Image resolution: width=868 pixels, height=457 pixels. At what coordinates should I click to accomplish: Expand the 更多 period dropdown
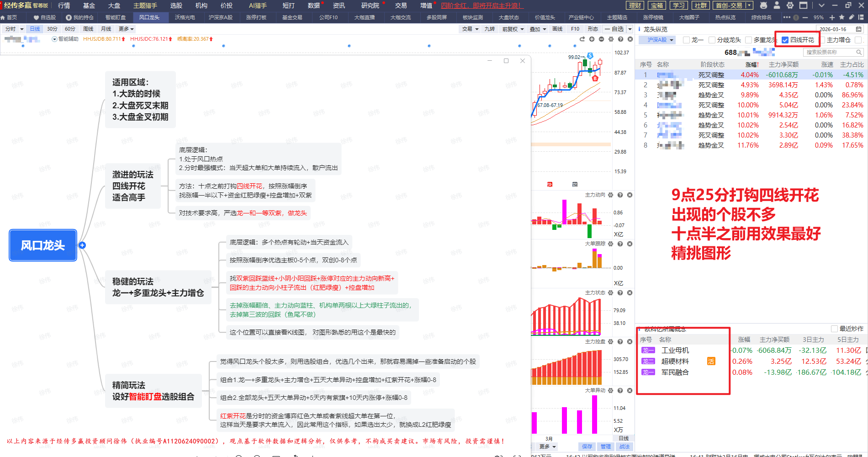(x=126, y=29)
